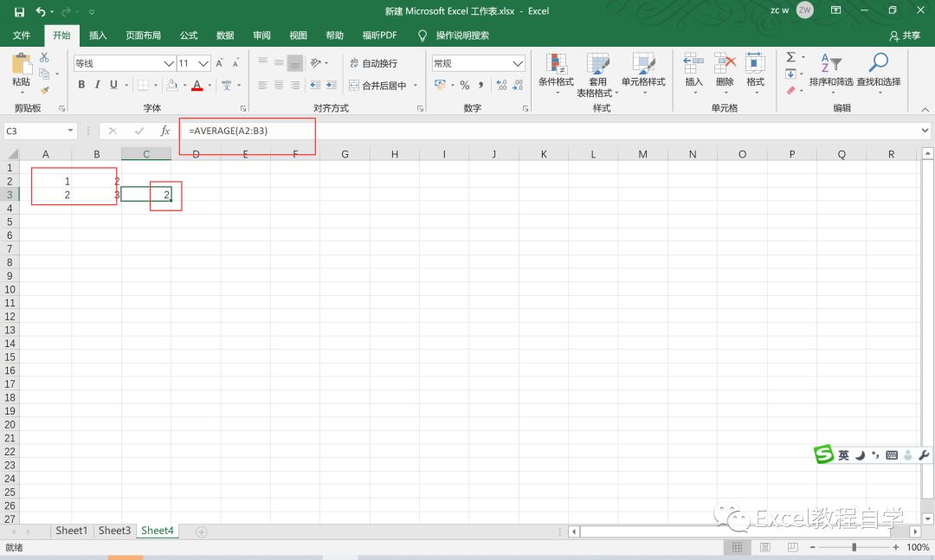
Task: Click the AutoSum sigma icon
Action: pyautogui.click(x=790, y=57)
